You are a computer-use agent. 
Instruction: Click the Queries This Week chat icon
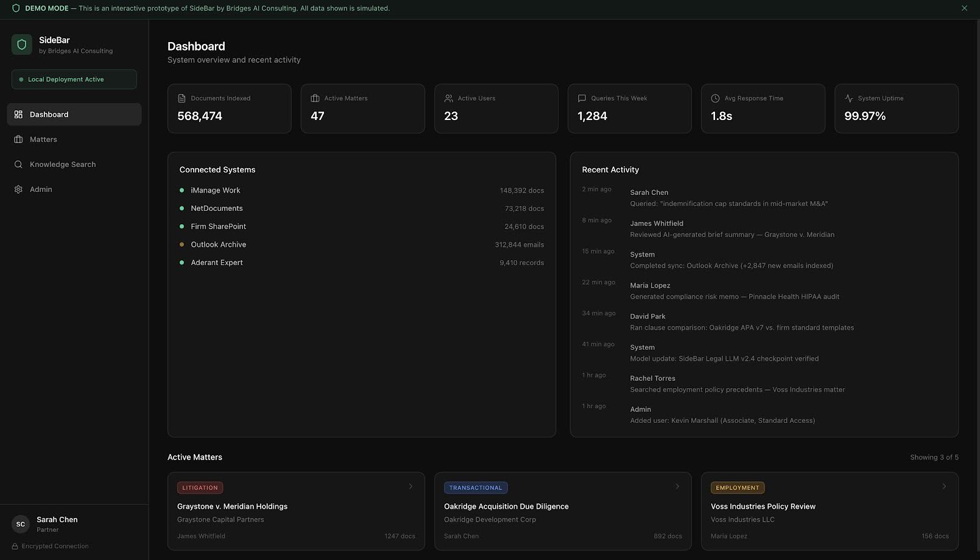click(582, 98)
